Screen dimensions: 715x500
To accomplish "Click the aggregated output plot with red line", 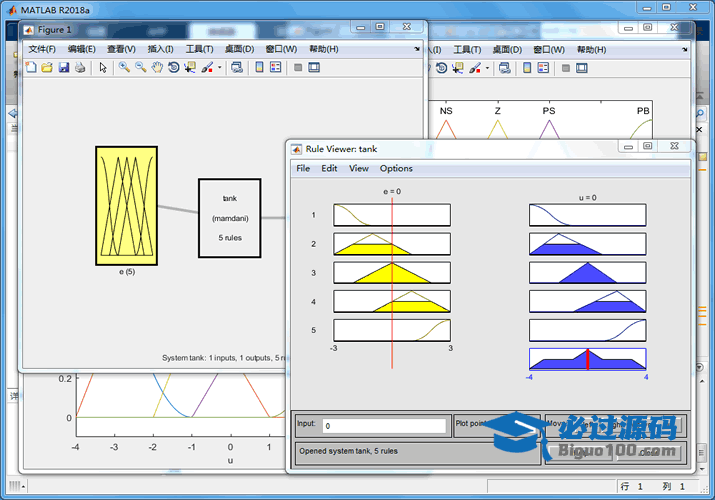I will pos(587,359).
